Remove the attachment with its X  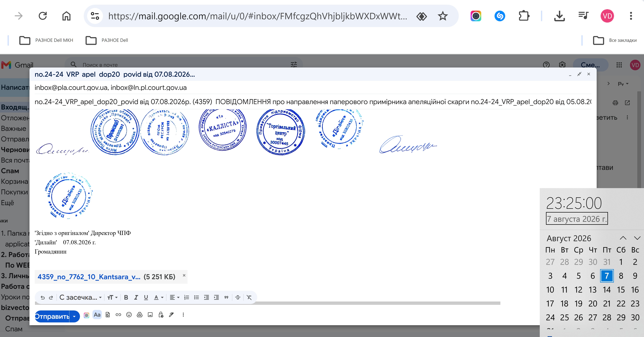coord(184,275)
